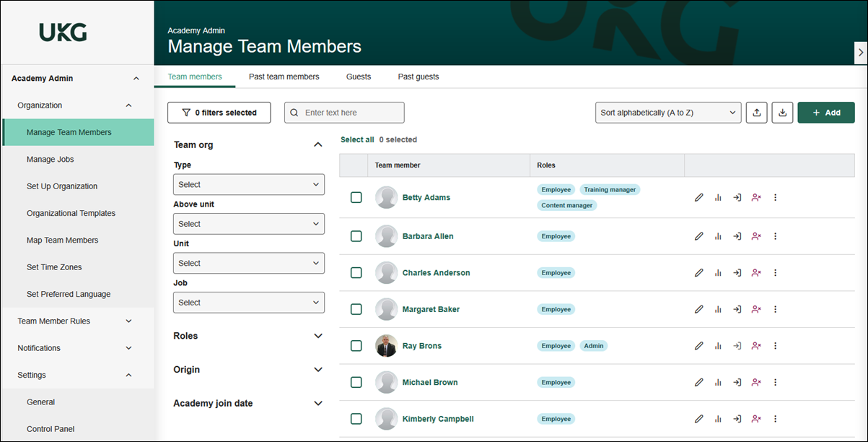This screenshot has height=442, width=868.
Task: Expand the right side panel arrow
Action: tap(860, 53)
